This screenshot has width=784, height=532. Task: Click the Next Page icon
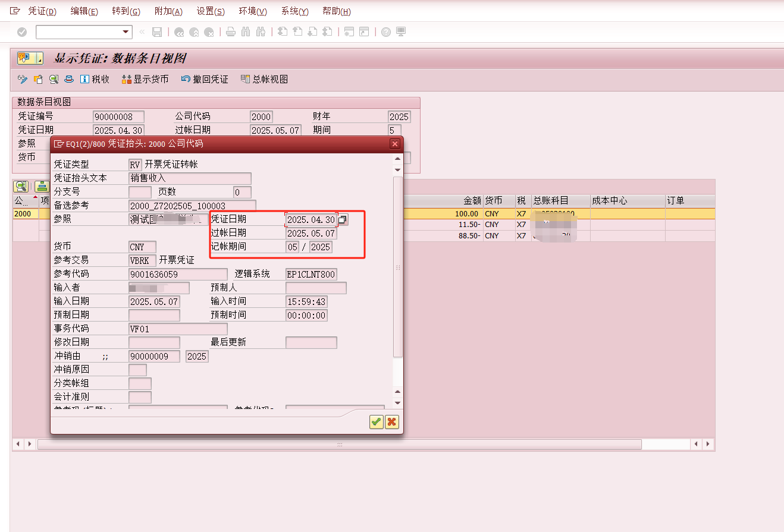(312, 32)
